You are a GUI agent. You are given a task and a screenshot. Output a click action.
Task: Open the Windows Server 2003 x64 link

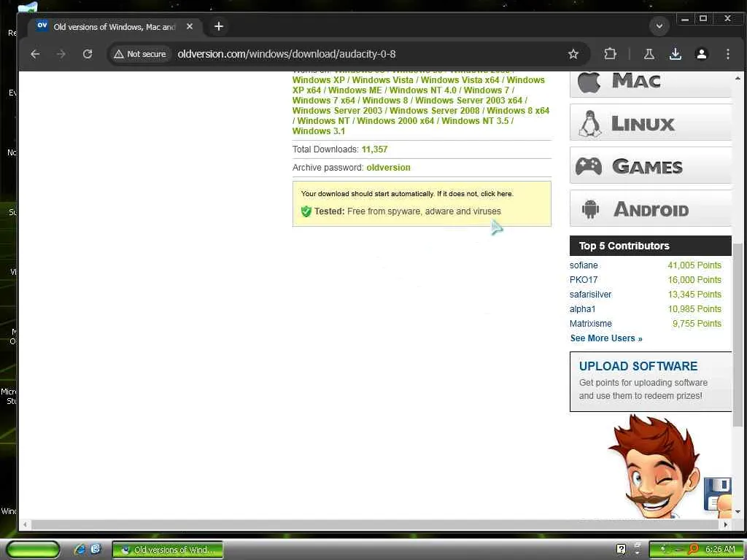tap(468, 101)
